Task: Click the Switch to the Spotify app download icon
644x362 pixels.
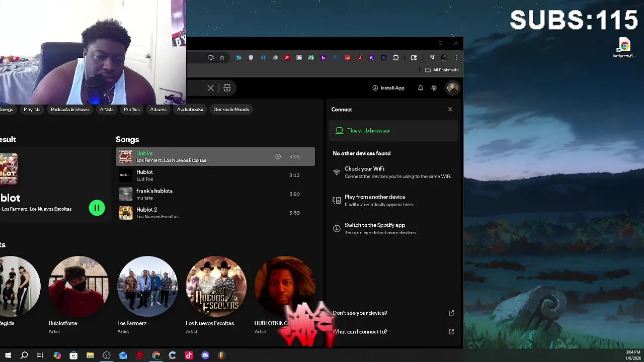Action: coord(337,229)
